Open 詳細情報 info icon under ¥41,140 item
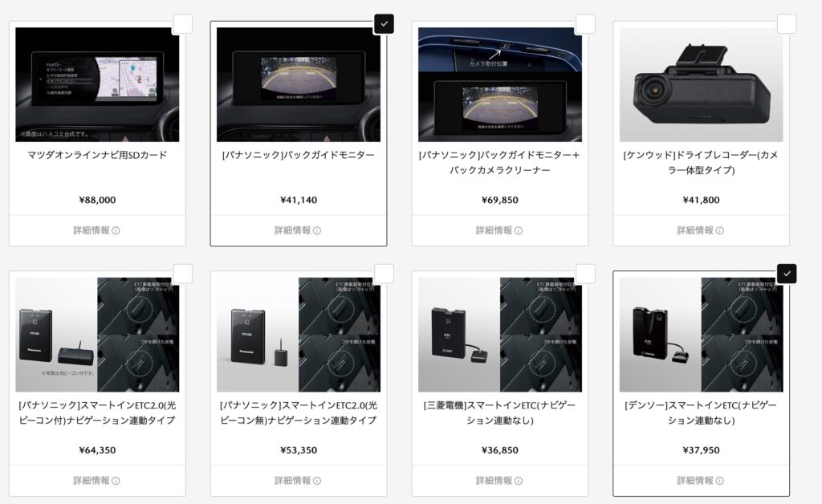 tap(316, 230)
